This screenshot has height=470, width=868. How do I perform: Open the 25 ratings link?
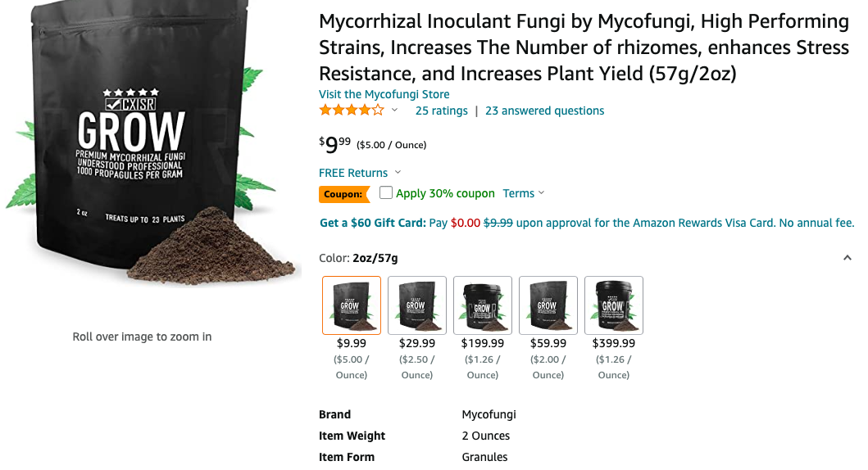tap(441, 111)
